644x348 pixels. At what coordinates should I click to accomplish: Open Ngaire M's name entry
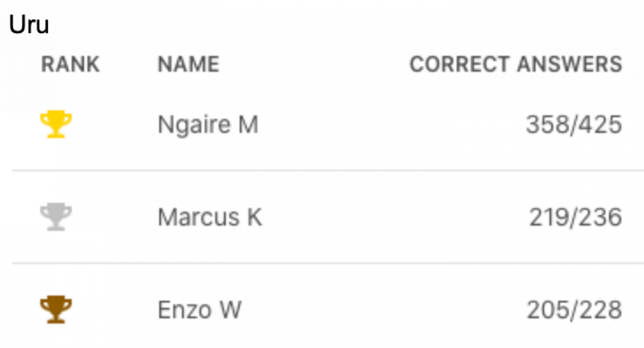click(x=208, y=124)
